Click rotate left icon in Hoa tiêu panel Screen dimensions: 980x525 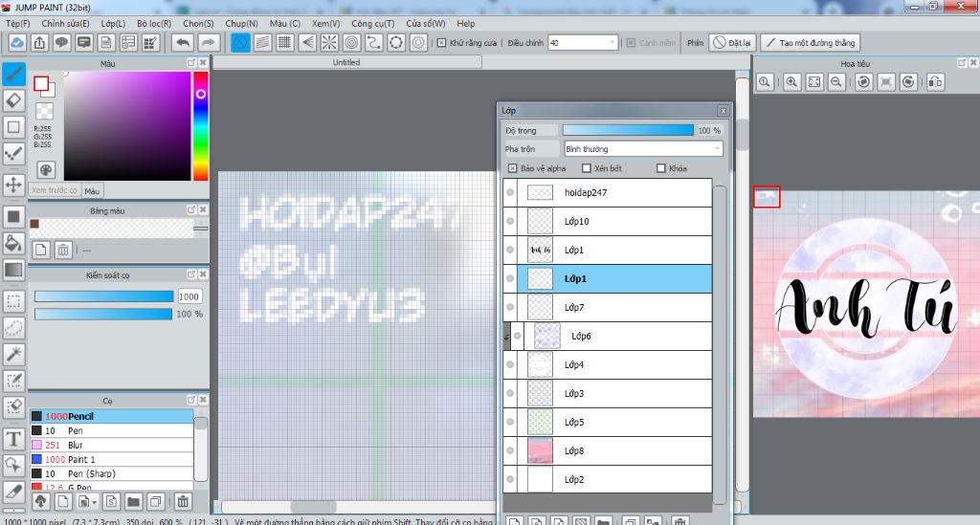864,82
